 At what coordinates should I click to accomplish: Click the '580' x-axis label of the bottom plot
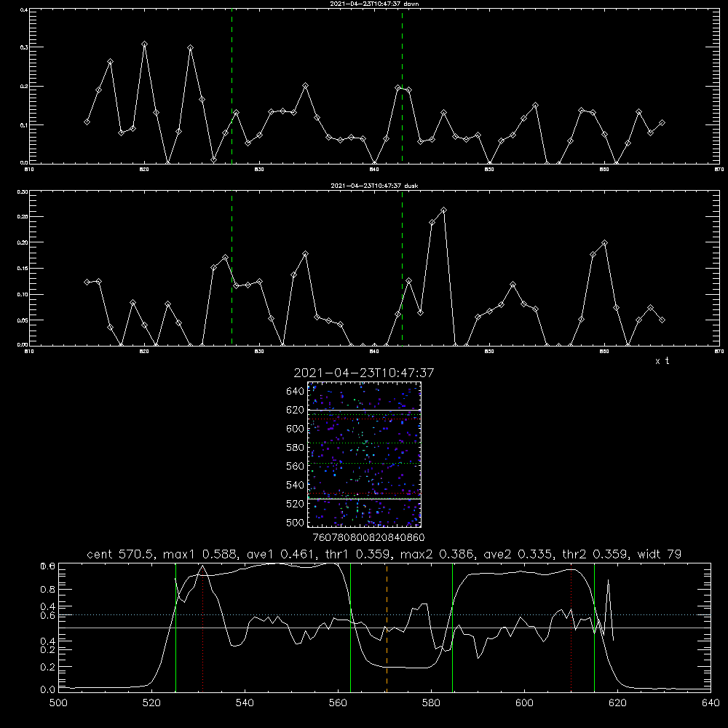431,703
